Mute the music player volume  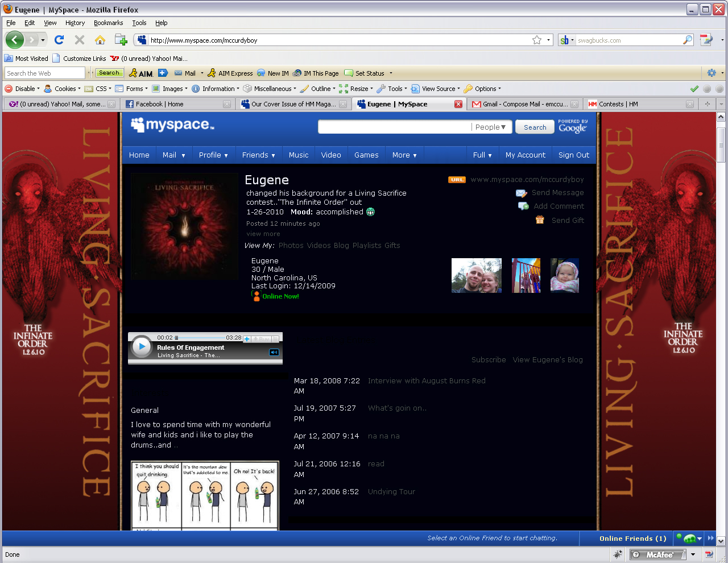click(274, 353)
